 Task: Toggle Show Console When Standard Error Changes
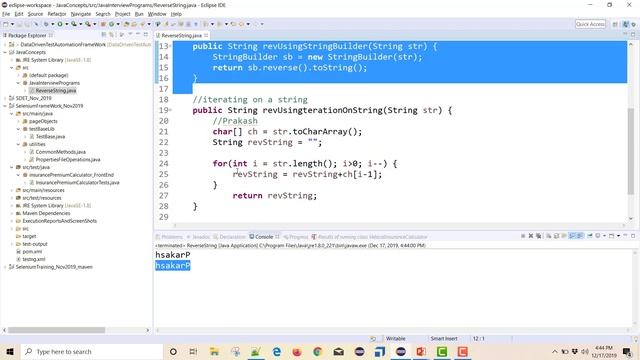click(x=580, y=236)
